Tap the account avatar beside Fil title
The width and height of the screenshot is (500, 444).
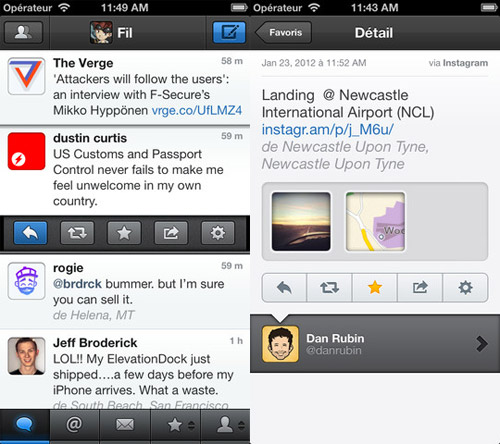tap(101, 32)
